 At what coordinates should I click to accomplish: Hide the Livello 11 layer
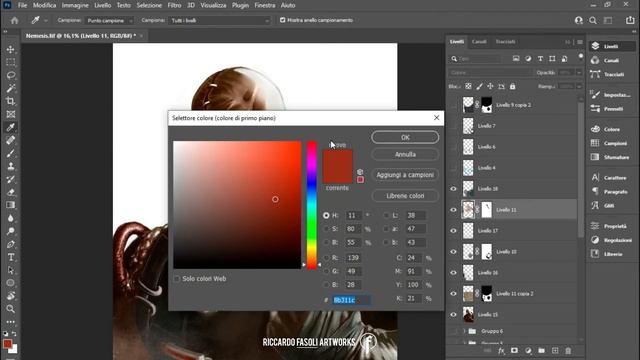point(453,210)
